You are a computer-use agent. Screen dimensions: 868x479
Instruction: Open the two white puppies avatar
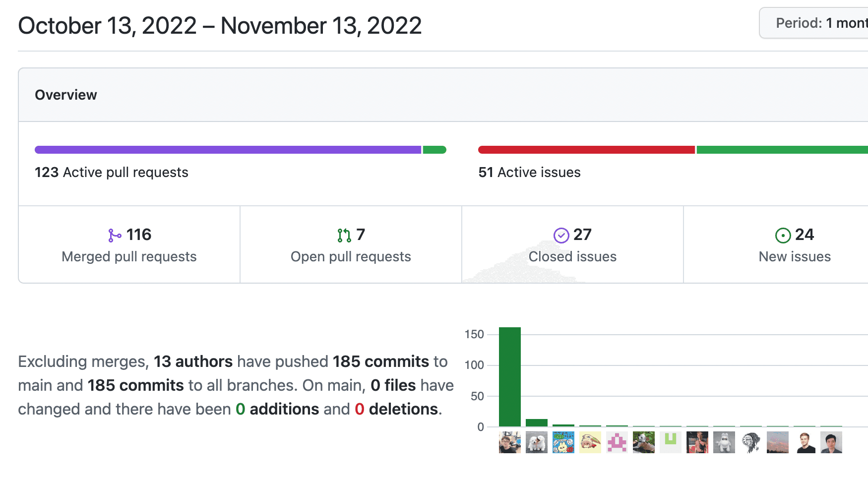[537, 442]
